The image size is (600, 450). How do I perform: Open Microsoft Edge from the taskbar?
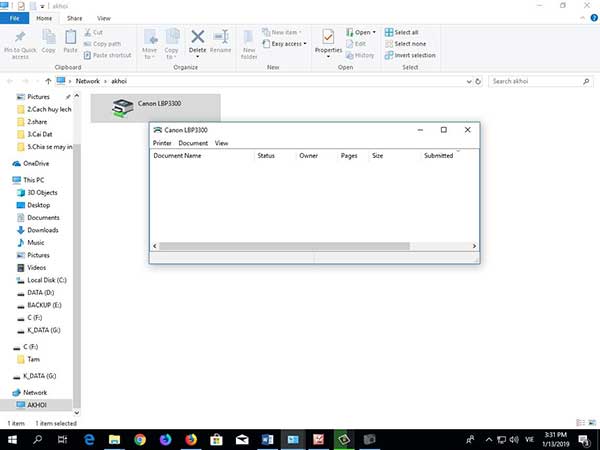pos(89,440)
